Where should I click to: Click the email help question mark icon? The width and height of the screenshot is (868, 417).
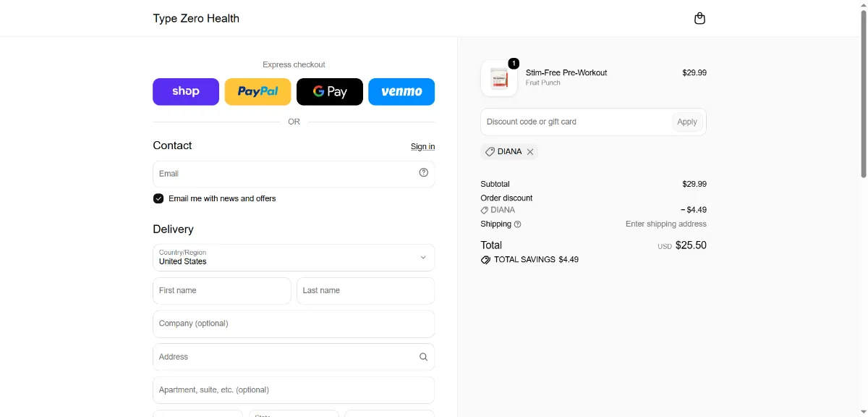(x=424, y=172)
